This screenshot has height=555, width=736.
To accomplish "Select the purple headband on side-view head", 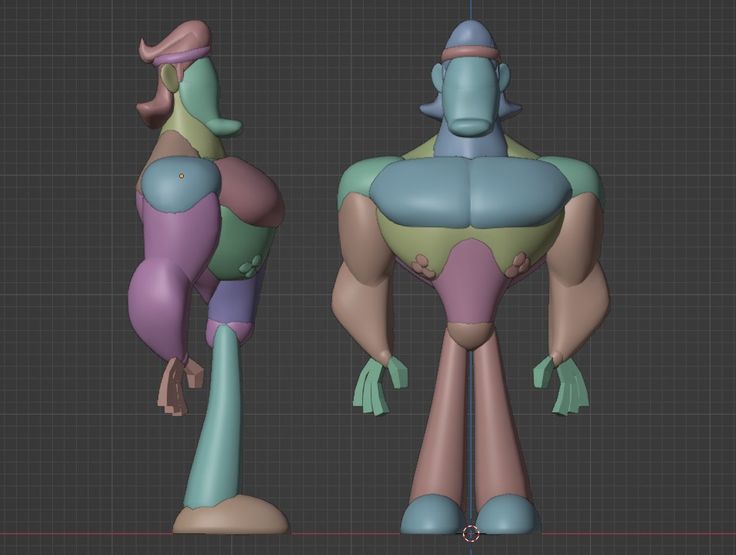I will click(183, 55).
